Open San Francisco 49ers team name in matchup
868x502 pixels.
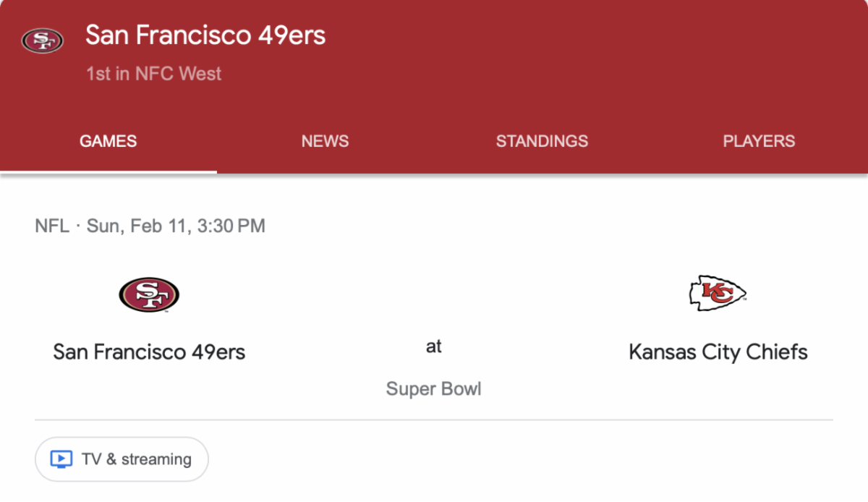coord(149,352)
